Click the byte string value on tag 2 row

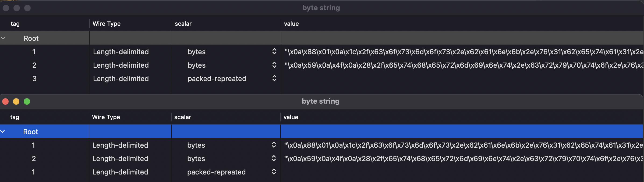coord(457,65)
